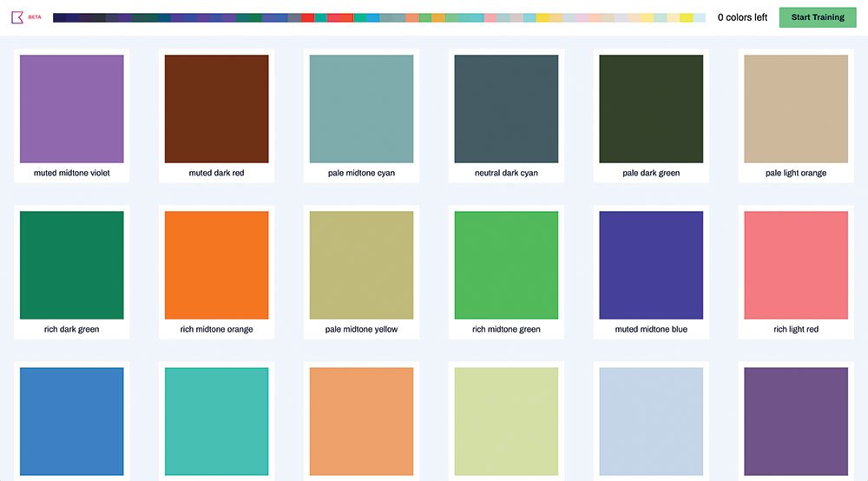Pick the pale dark green swatch
This screenshot has width=868, height=481.
651,109
